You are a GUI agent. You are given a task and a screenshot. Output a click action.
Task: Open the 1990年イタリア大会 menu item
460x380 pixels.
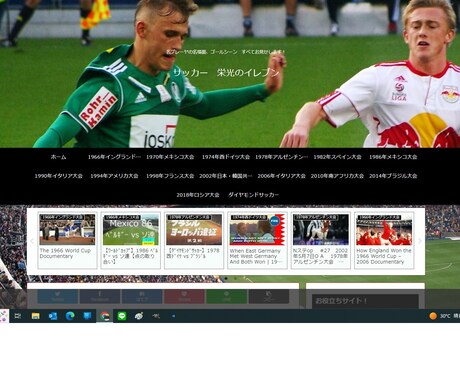tap(59, 176)
